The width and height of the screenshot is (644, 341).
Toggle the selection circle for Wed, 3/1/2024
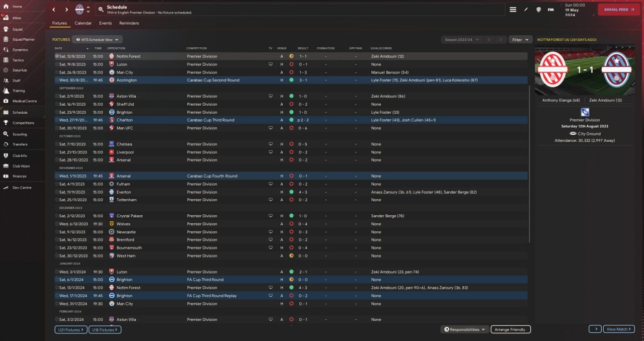tap(57, 272)
